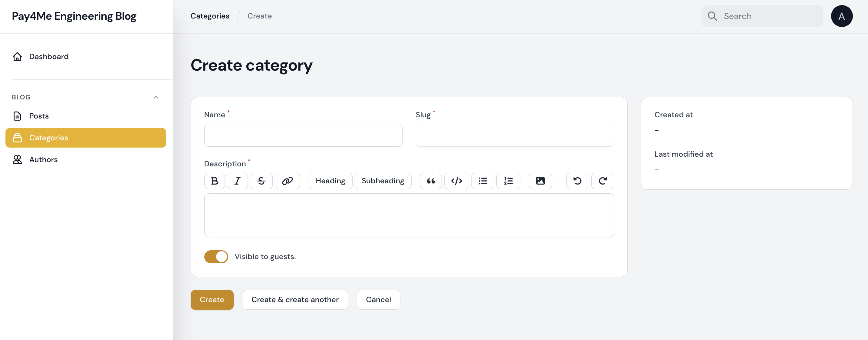Add a numbered list in Description
Screen dimensions: 868x340
coord(508,181)
